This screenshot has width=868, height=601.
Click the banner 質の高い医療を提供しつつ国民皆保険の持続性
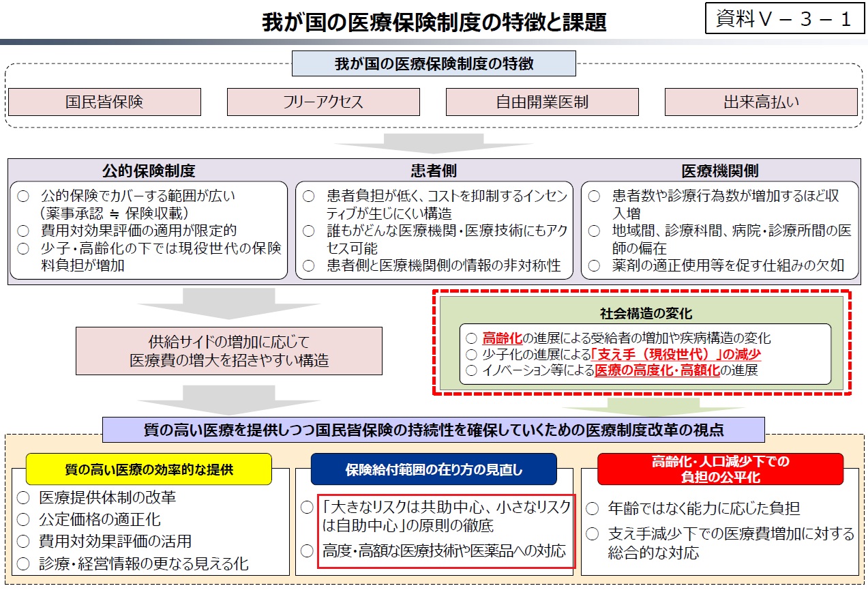434,430
